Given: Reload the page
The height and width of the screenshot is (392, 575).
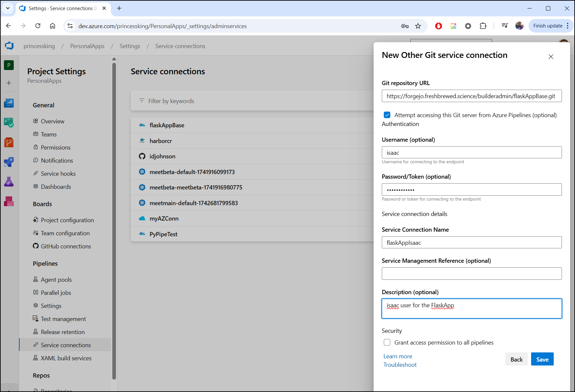Looking at the screenshot, I should pos(38,26).
